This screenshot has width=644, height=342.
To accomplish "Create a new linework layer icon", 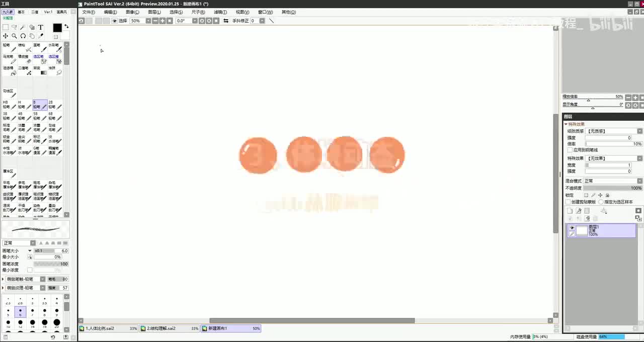I will (x=579, y=211).
